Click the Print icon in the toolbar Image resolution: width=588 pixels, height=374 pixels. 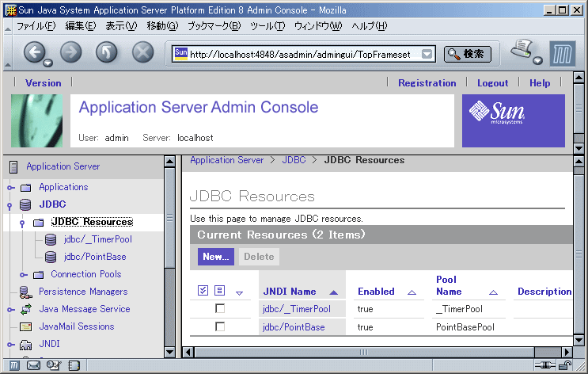[522, 49]
